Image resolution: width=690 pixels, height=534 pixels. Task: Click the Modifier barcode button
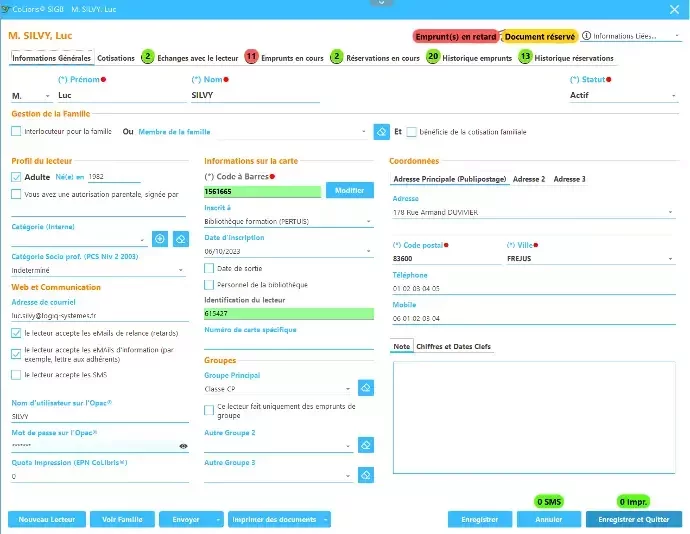(x=349, y=190)
